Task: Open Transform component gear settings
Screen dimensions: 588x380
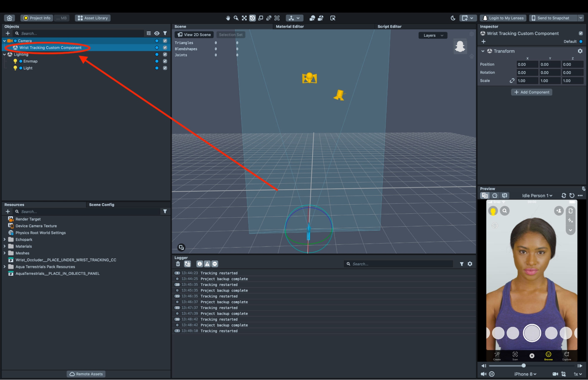Action: (x=580, y=51)
